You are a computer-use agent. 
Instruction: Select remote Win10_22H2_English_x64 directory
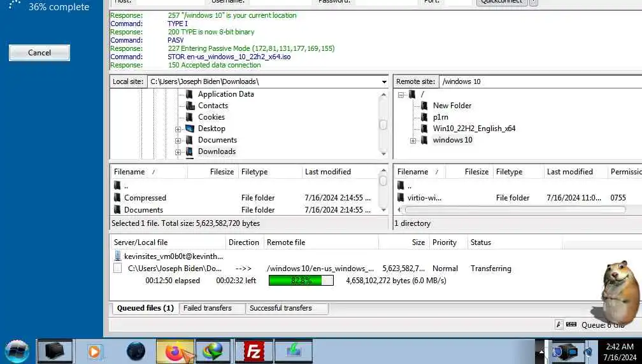tap(474, 129)
